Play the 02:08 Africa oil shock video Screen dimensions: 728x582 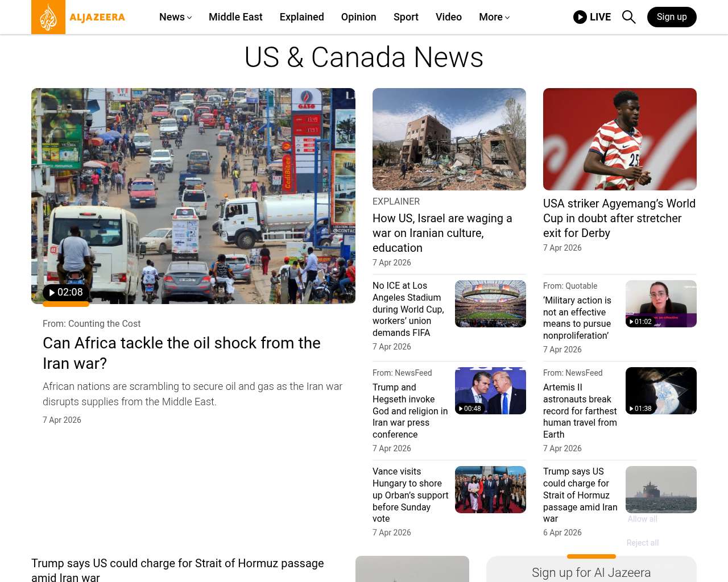[66, 292]
